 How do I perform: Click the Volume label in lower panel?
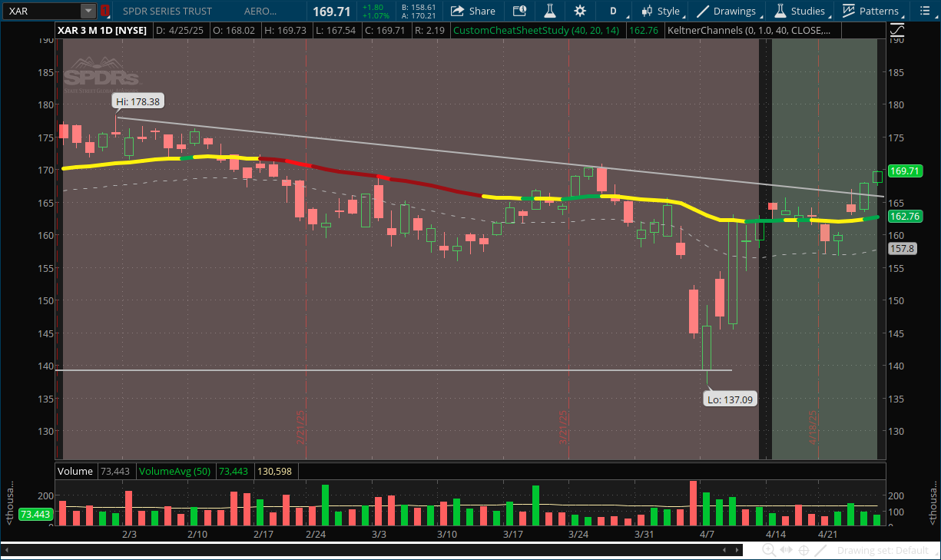pos(75,471)
